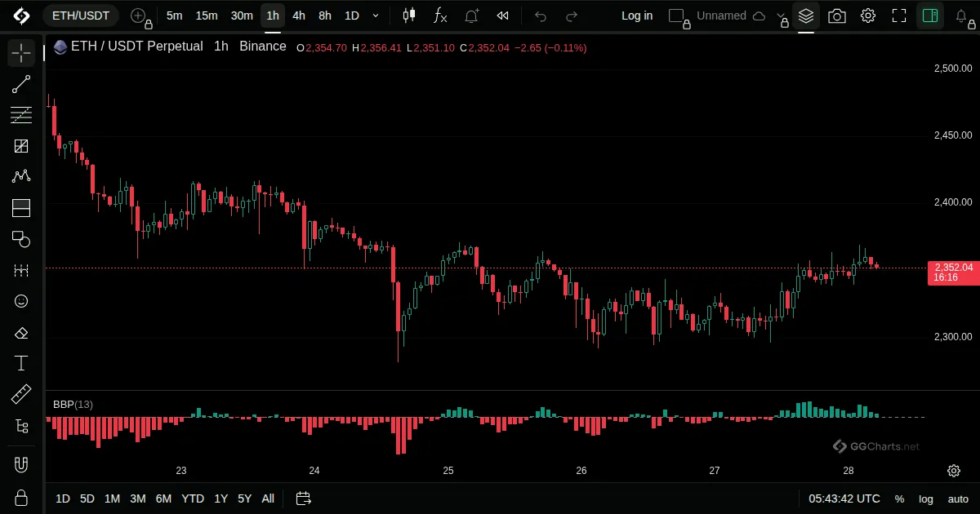Click the ETH / USDT Perpetual title
The image size is (980, 514).
(x=136, y=47)
